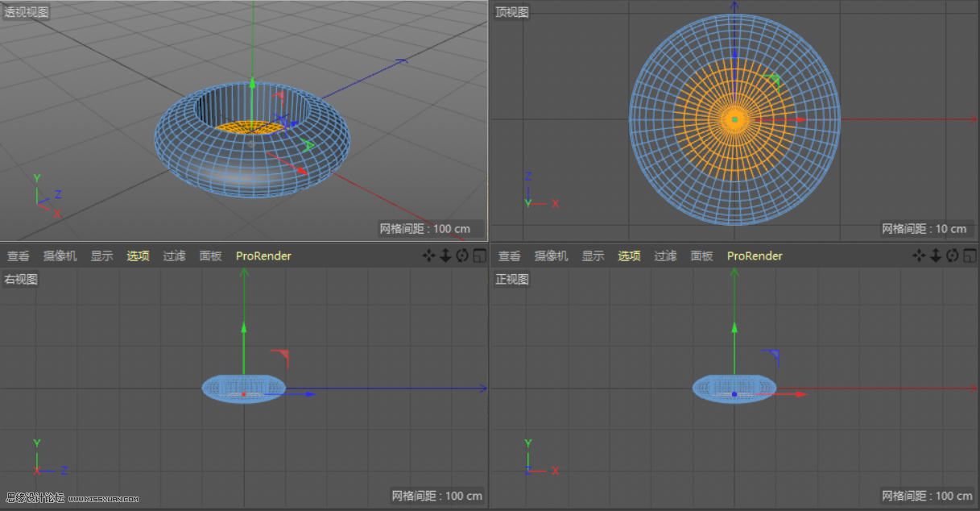Toggle single-view mode from the right view toolbar
980x511 pixels.
coord(479,255)
